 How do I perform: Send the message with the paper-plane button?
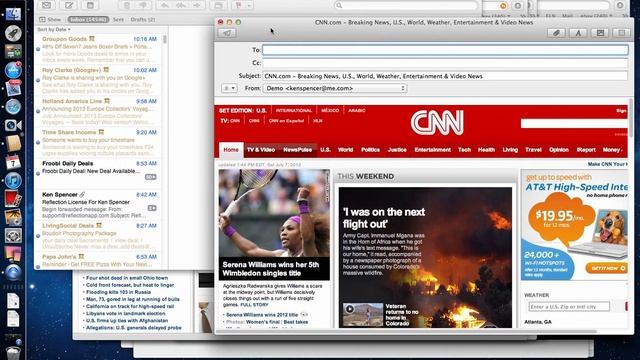tap(227, 33)
